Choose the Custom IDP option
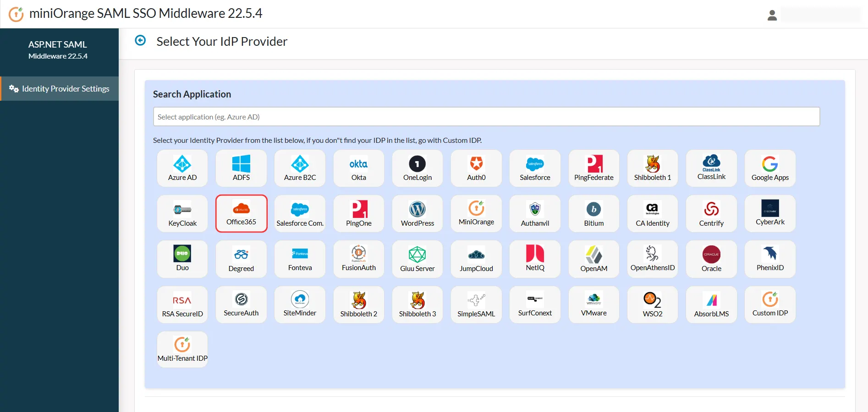This screenshot has width=868, height=412. tap(770, 304)
